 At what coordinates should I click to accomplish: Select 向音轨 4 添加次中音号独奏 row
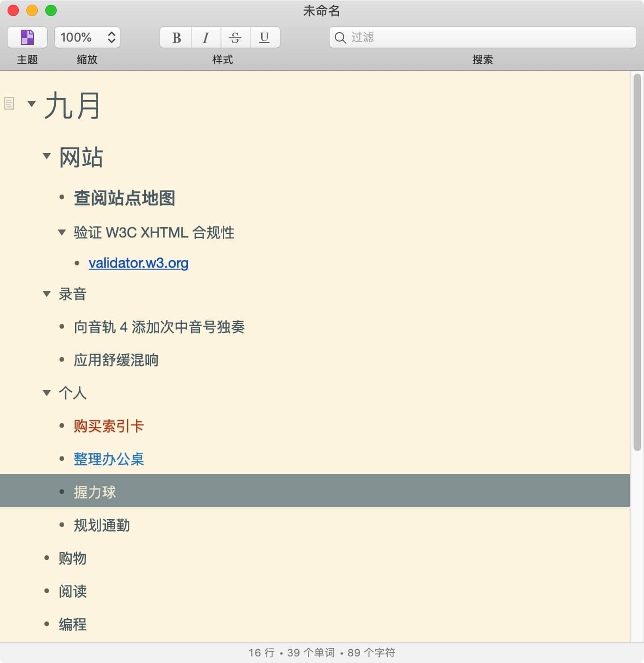pos(315,327)
